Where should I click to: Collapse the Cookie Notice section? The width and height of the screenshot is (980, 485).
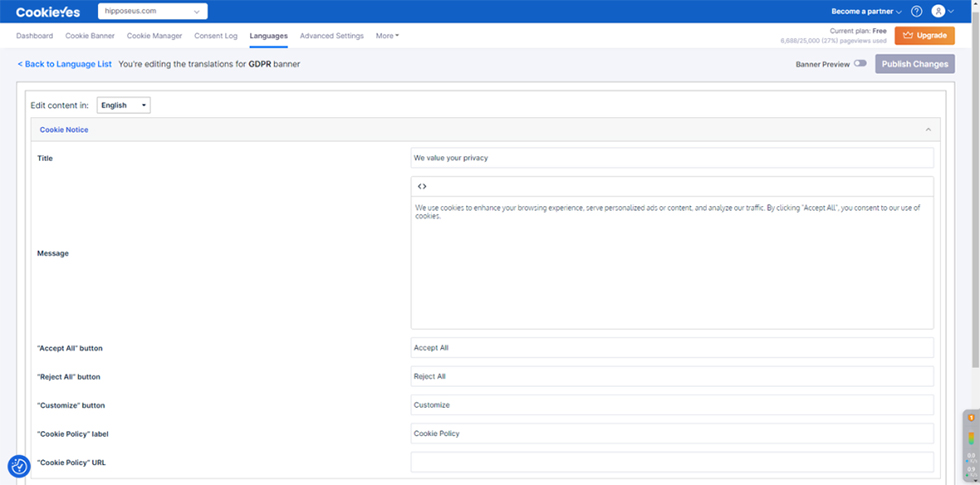[x=927, y=130]
